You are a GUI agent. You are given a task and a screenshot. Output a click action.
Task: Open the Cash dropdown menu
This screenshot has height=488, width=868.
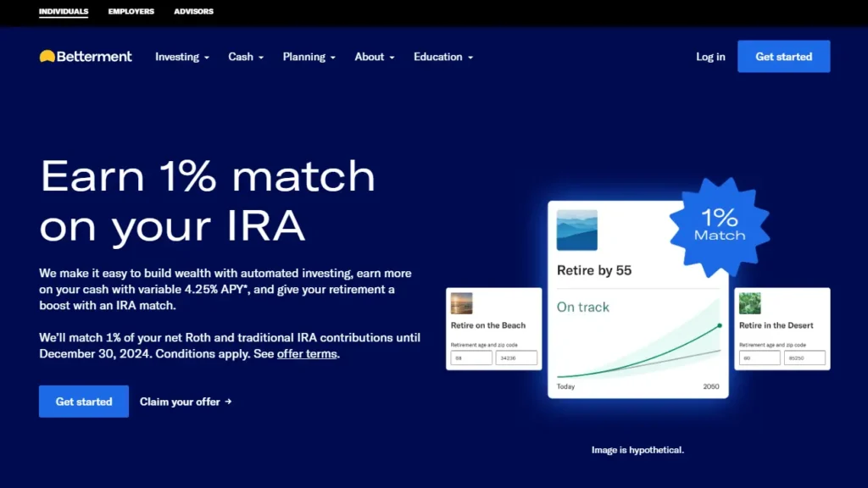coord(246,57)
